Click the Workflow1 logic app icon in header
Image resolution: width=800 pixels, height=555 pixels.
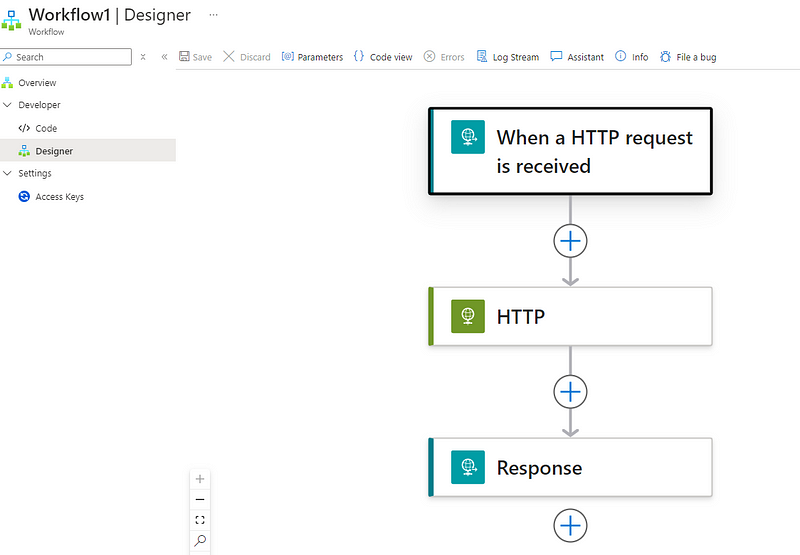click(11, 20)
